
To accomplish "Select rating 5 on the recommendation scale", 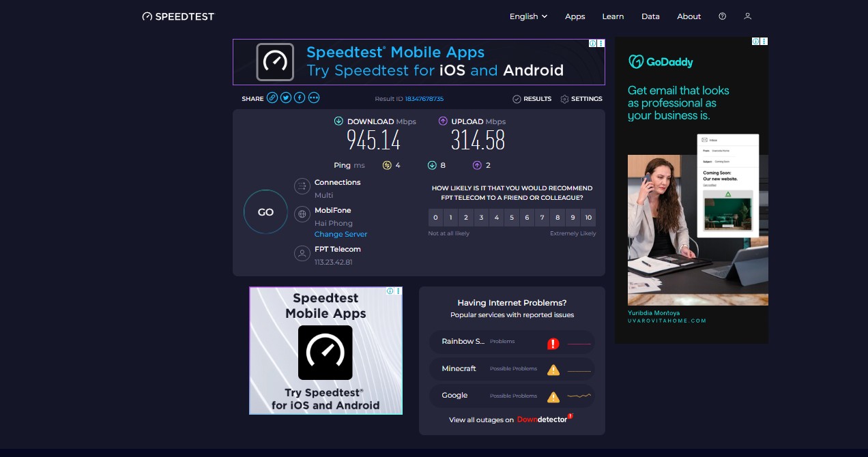I will coord(512,217).
